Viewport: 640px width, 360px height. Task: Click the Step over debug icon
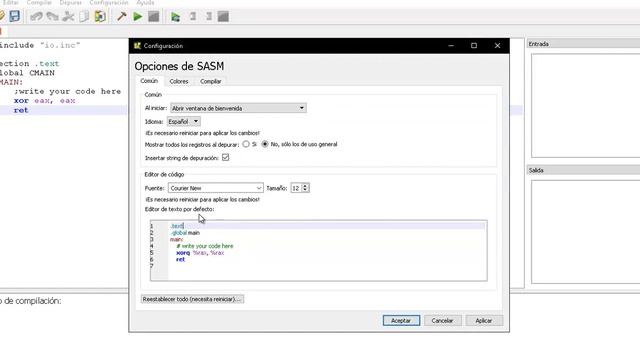tap(208, 16)
